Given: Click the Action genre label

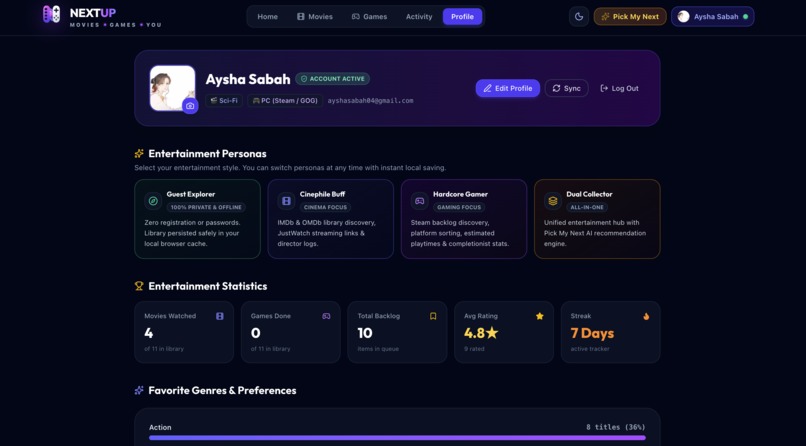Looking at the screenshot, I should 160,427.
